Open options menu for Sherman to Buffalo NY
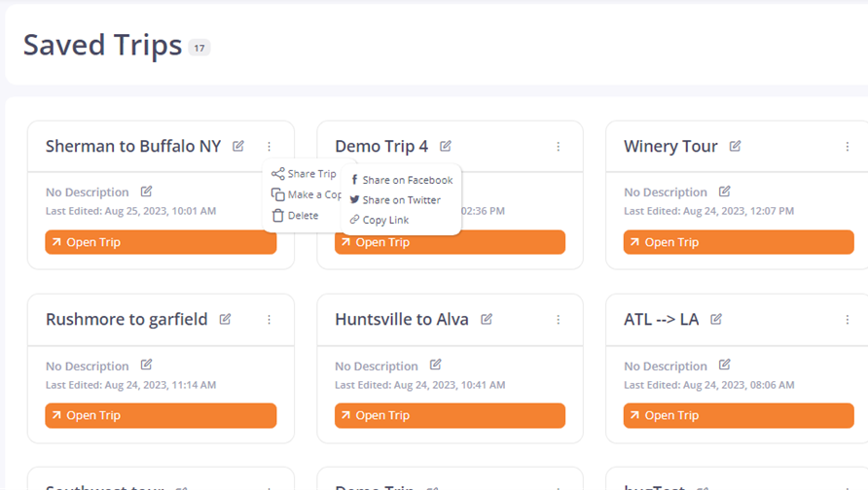The width and height of the screenshot is (868, 490). tap(269, 147)
